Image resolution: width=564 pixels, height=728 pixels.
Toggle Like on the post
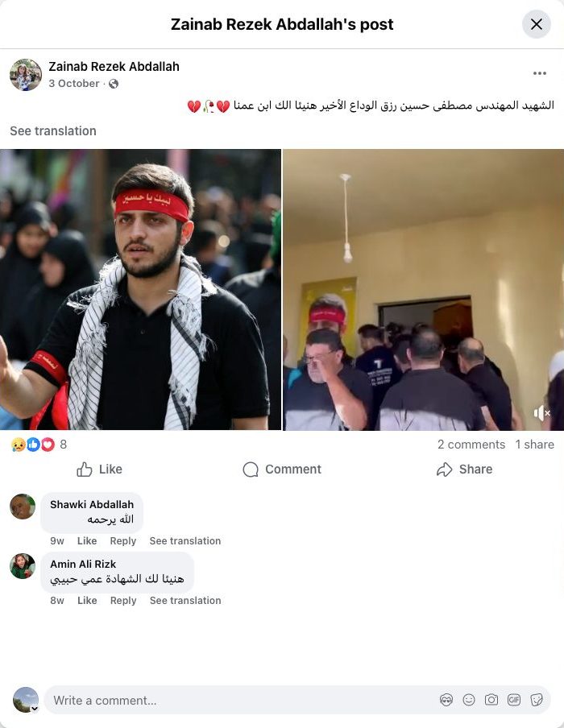99,469
